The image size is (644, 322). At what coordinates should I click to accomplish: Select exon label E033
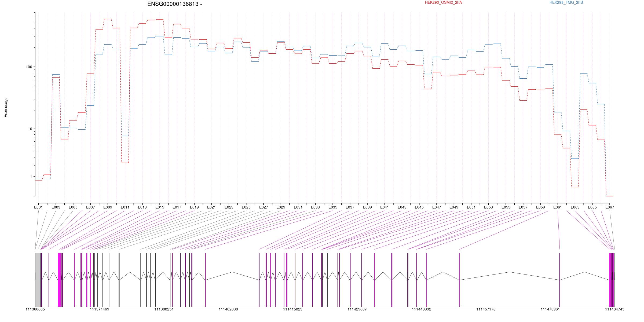coord(315,207)
